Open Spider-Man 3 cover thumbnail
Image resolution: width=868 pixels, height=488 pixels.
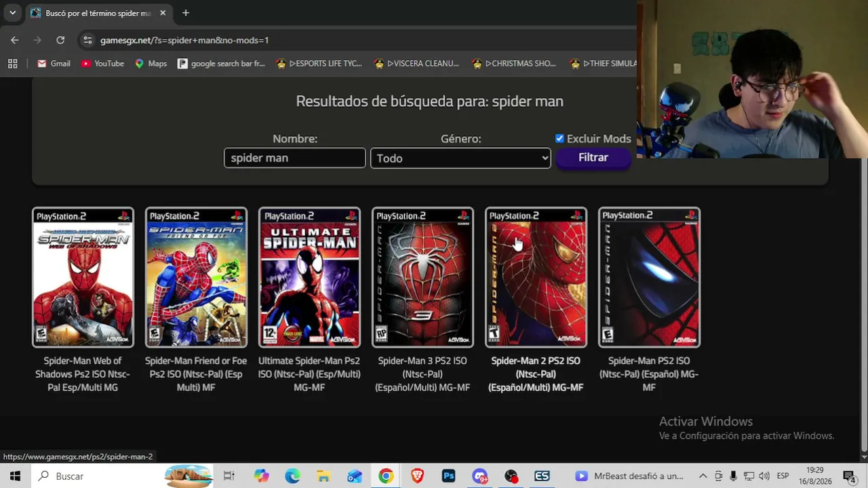click(x=422, y=277)
